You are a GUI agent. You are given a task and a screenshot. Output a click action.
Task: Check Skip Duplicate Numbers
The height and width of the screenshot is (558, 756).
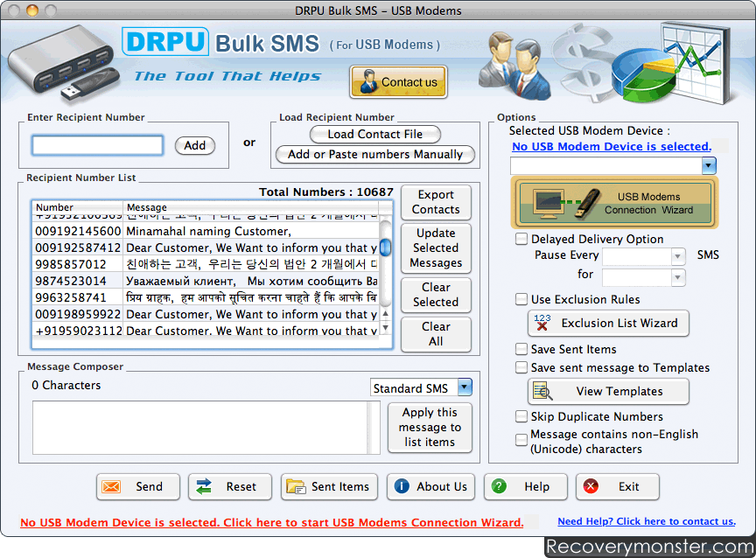tap(521, 416)
